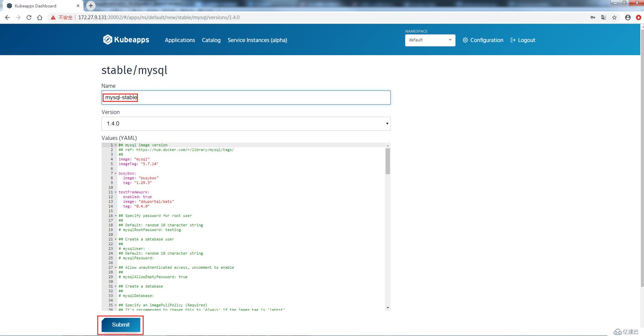The height and width of the screenshot is (336, 644).
Task: Click the Name input field
Action: (246, 98)
